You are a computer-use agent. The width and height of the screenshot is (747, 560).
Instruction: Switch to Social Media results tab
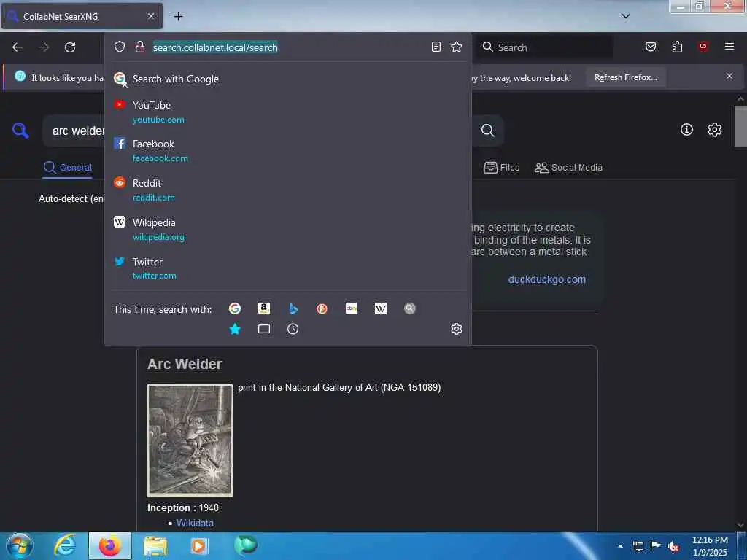click(x=568, y=168)
